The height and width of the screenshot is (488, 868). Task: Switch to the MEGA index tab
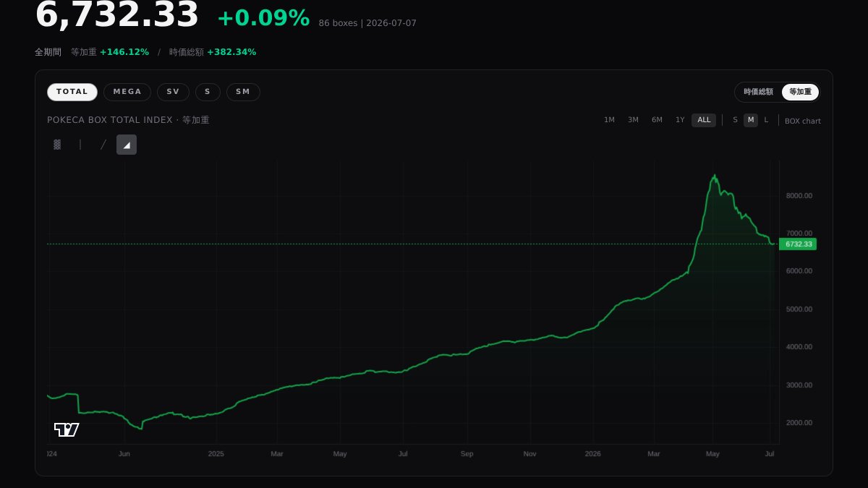pyautogui.click(x=127, y=92)
